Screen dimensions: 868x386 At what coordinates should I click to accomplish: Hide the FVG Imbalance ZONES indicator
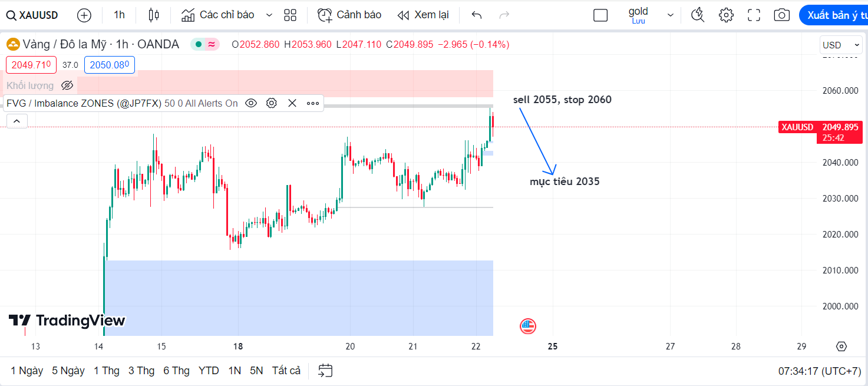pyautogui.click(x=251, y=103)
